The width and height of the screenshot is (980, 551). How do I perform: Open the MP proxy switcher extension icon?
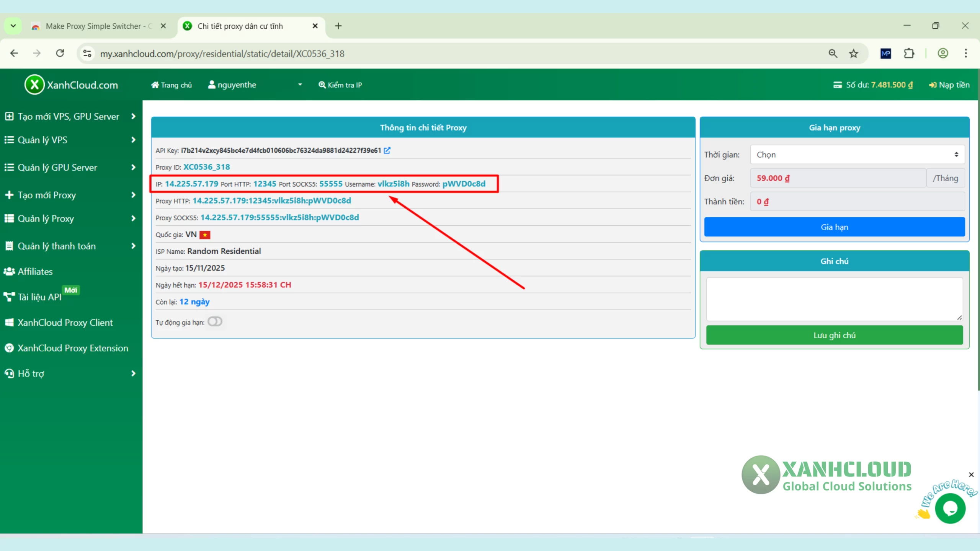(885, 54)
